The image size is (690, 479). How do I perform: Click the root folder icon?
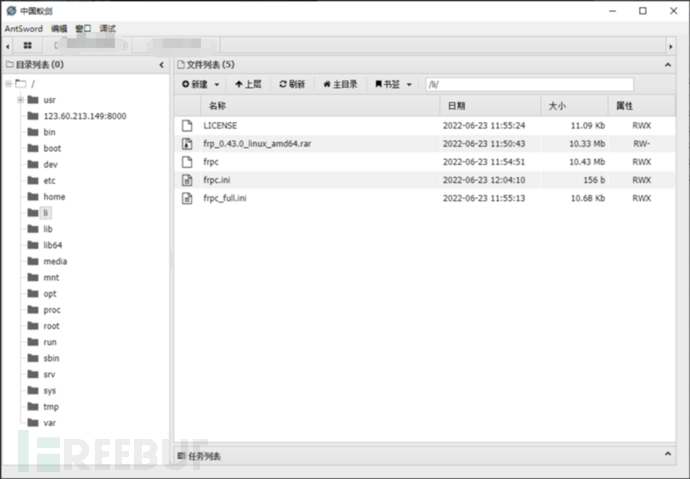coord(33,326)
